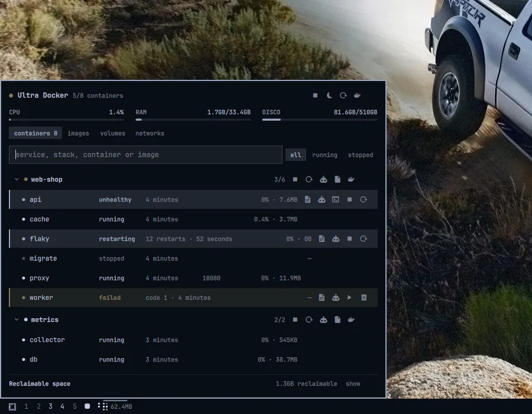Viewport: 532px width, 414px height.
Task: Collapse the web-shop stack group
Action: [17, 179]
